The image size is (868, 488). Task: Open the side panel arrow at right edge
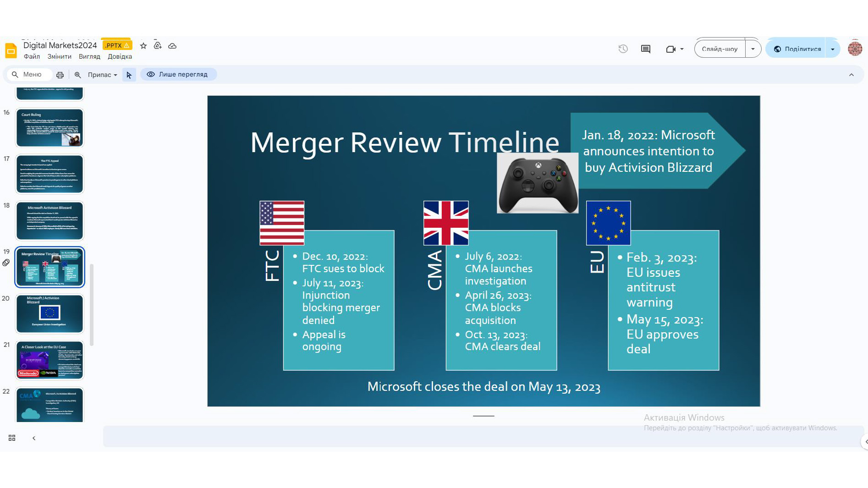coord(865,442)
